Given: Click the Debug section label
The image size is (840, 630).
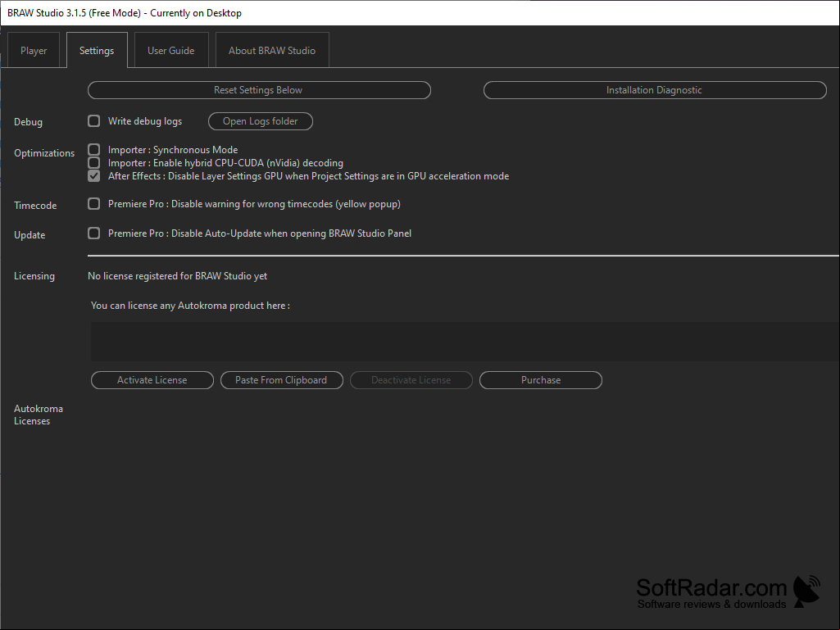Looking at the screenshot, I should click(29, 121).
